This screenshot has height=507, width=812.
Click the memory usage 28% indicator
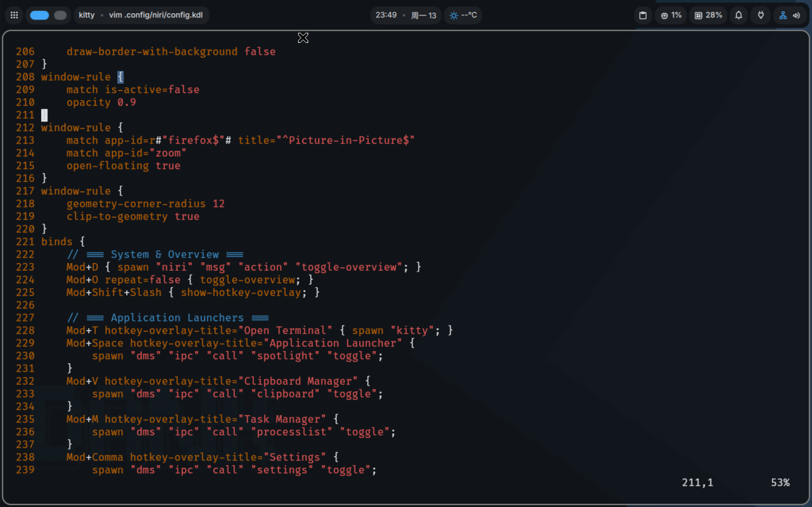708,15
